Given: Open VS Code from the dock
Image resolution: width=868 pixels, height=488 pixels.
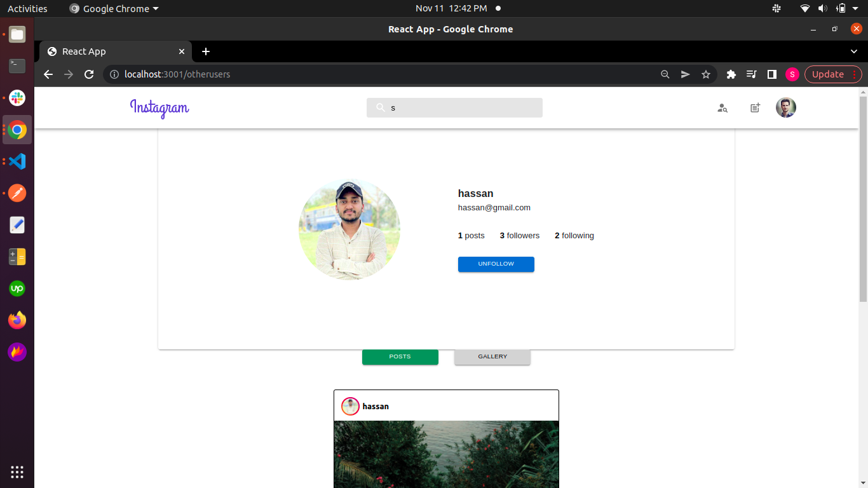Looking at the screenshot, I should point(17,161).
